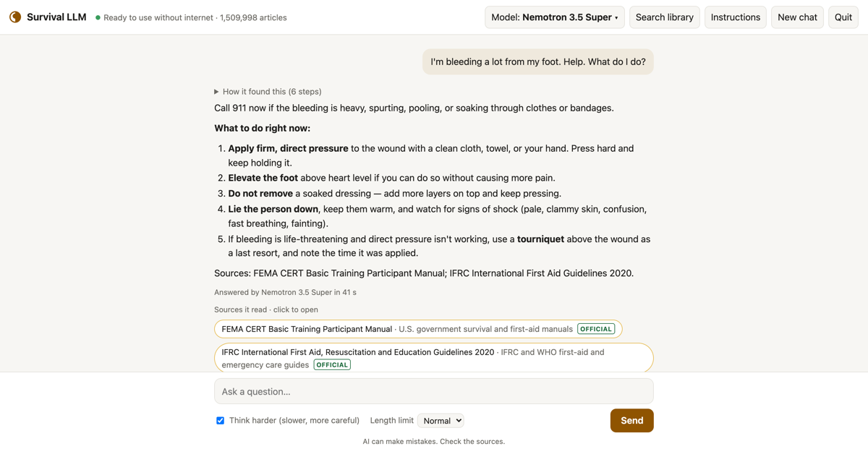The width and height of the screenshot is (868, 454).
Task: Expand the 'How it found this' triangle
Action: coord(216,92)
